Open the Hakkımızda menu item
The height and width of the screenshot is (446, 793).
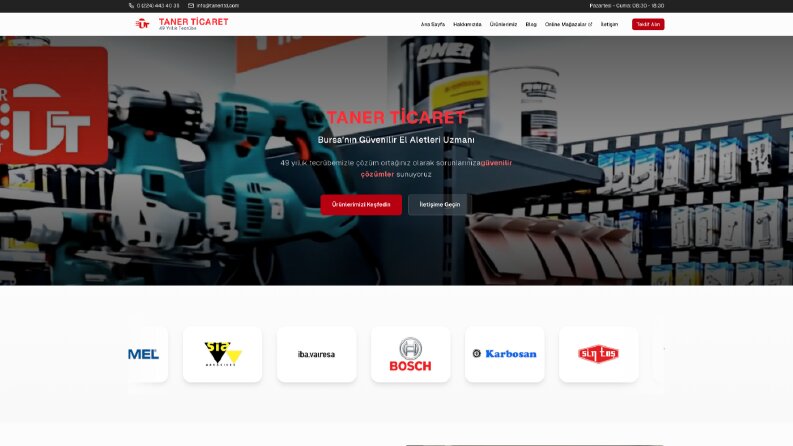click(x=467, y=24)
